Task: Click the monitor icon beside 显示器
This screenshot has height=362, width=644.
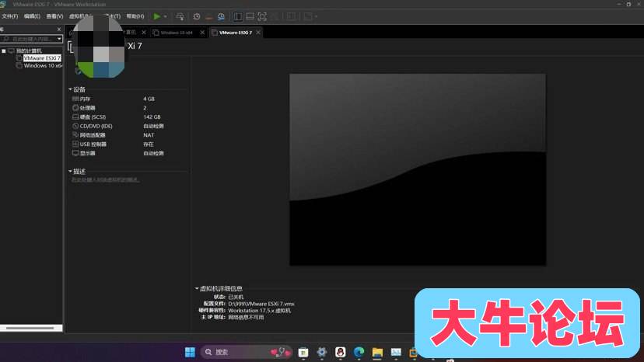Action: point(75,153)
